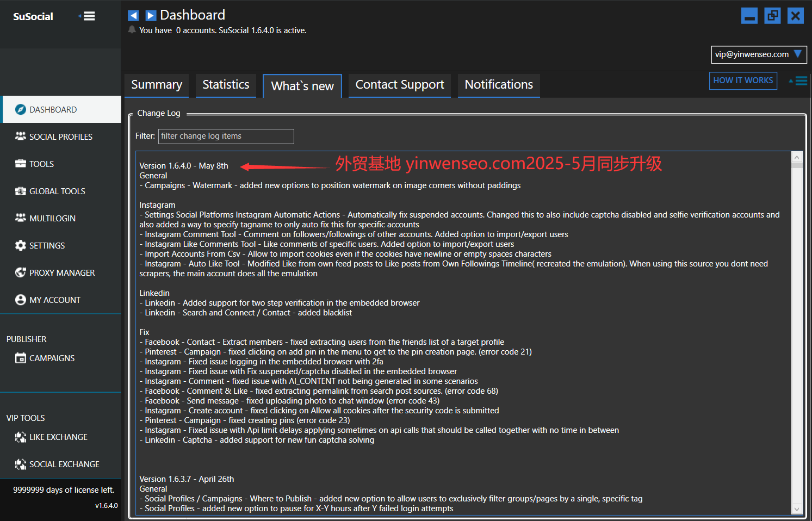
Task: Minimize the SuSocial window
Action: 749,16
